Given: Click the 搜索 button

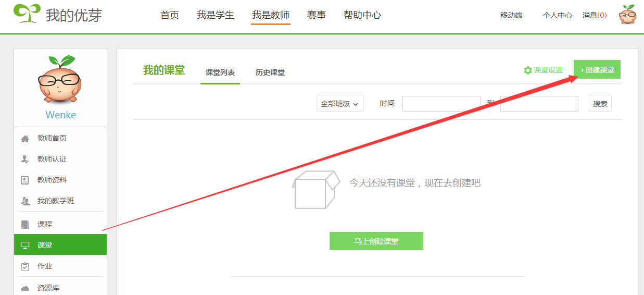Looking at the screenshot, I should (600, 104).
